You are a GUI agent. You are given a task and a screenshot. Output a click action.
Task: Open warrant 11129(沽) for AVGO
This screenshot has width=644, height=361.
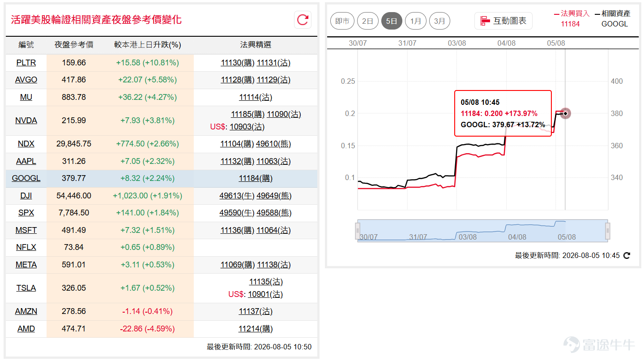(273, 80)
